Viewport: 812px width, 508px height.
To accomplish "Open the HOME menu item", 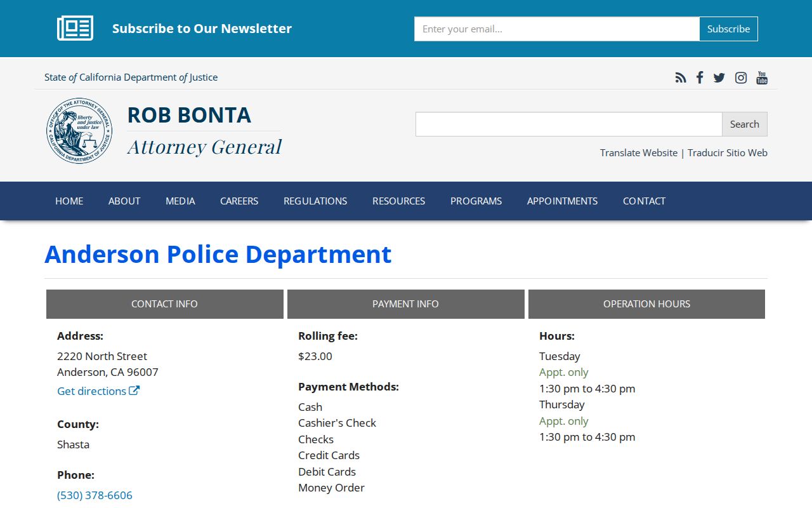I will point(69,201).
